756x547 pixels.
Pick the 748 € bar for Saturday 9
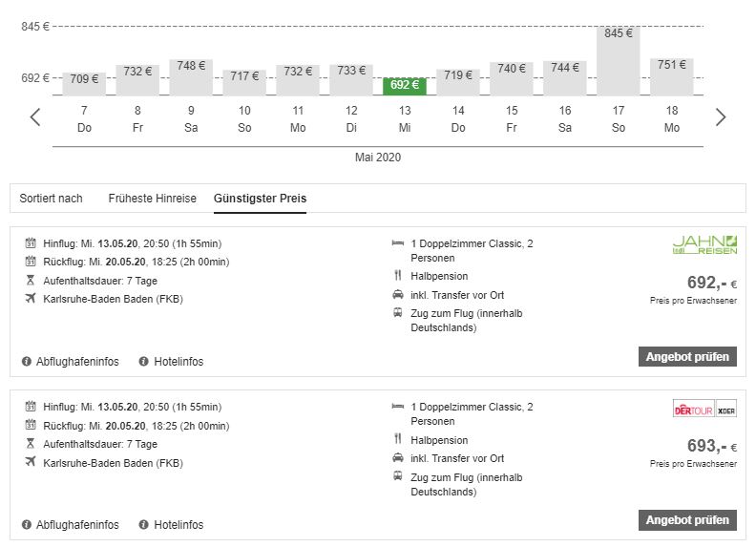(x=191, y=76)
